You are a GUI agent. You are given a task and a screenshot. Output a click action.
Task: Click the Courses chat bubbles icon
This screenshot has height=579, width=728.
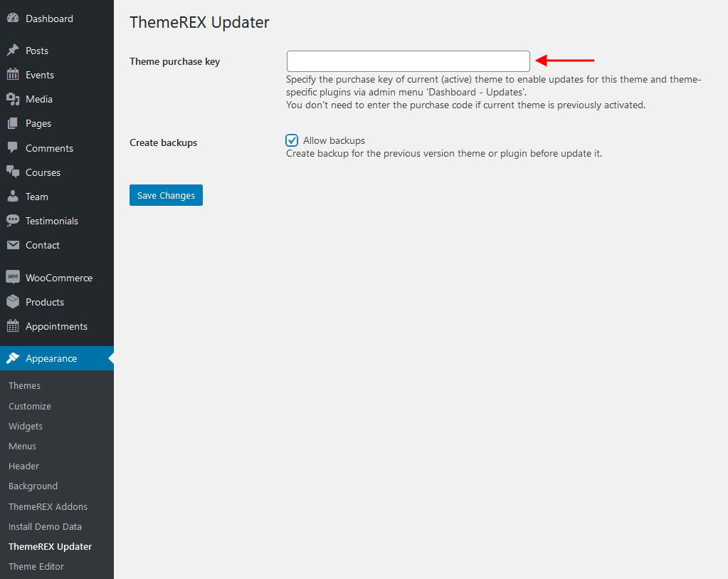13,172
